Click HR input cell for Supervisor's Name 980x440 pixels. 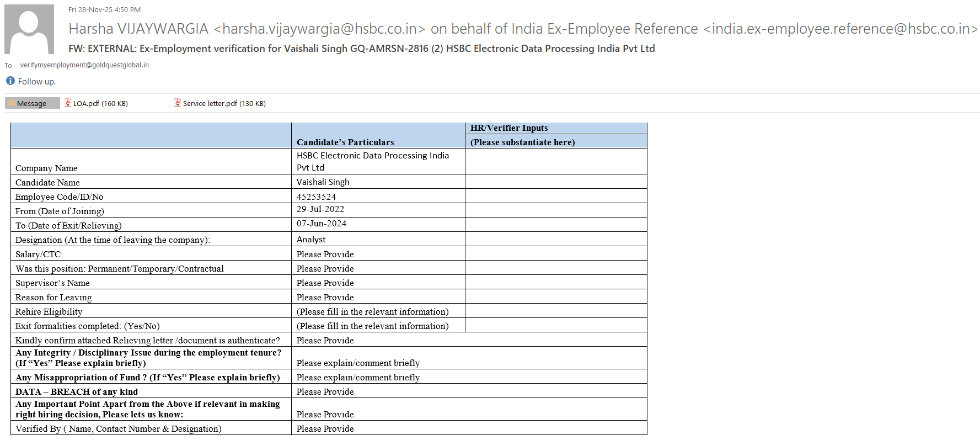pyautogui.click(x=556, y=282)
